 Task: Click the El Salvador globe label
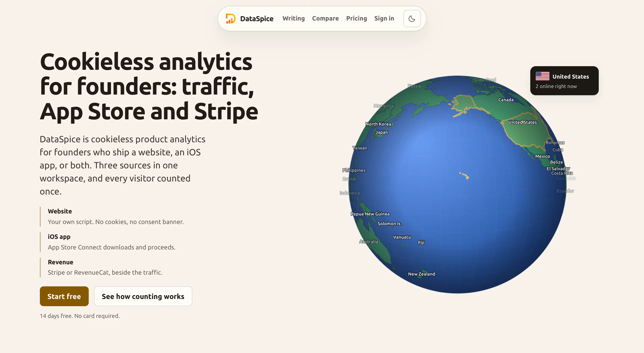(558, 169)
